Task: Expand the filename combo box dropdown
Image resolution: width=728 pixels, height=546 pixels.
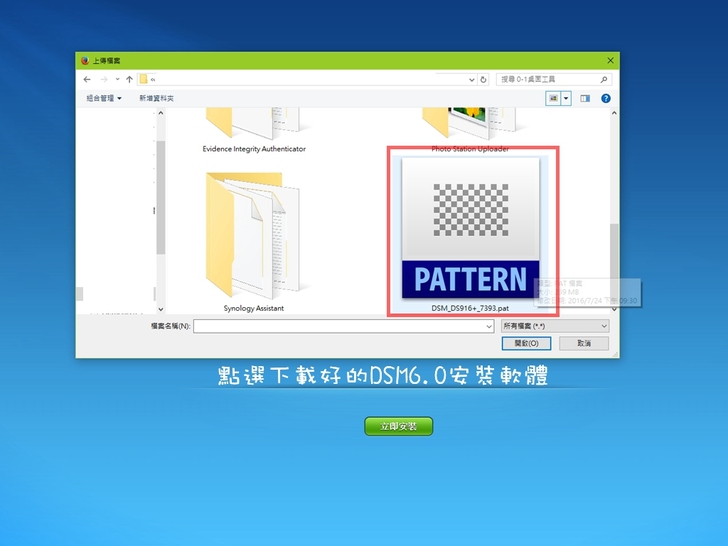Action: [x=489, y=326]
